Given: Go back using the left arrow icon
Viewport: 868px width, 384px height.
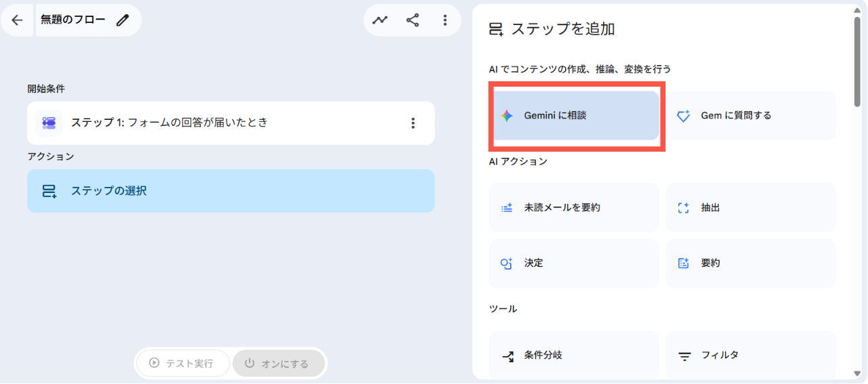Looking at the screenshot, I should pyautogui.click(x=17, y=20).
